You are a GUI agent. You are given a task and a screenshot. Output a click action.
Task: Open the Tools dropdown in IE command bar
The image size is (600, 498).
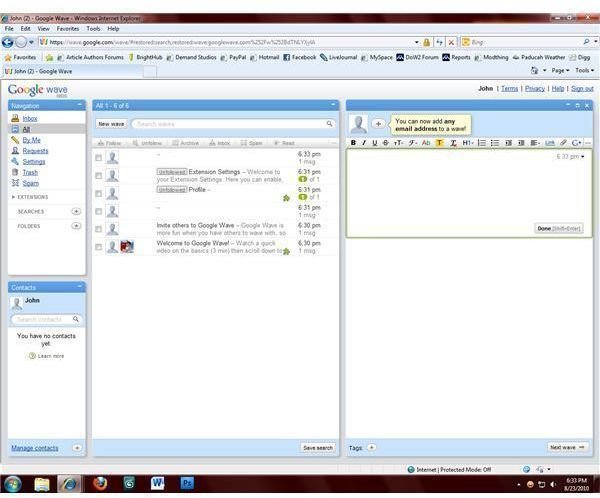(584, 70)
